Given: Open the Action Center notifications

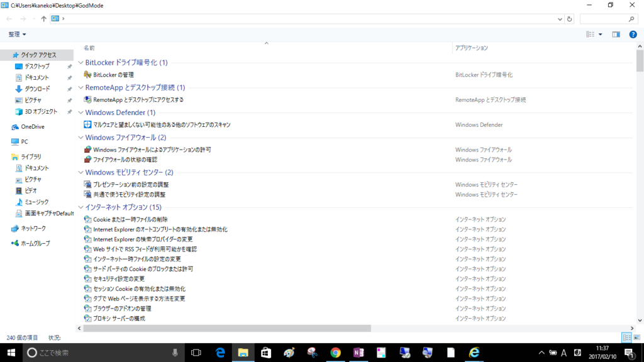Looking at the screenshot, I should pyautogui.click(x=629, y=353).
